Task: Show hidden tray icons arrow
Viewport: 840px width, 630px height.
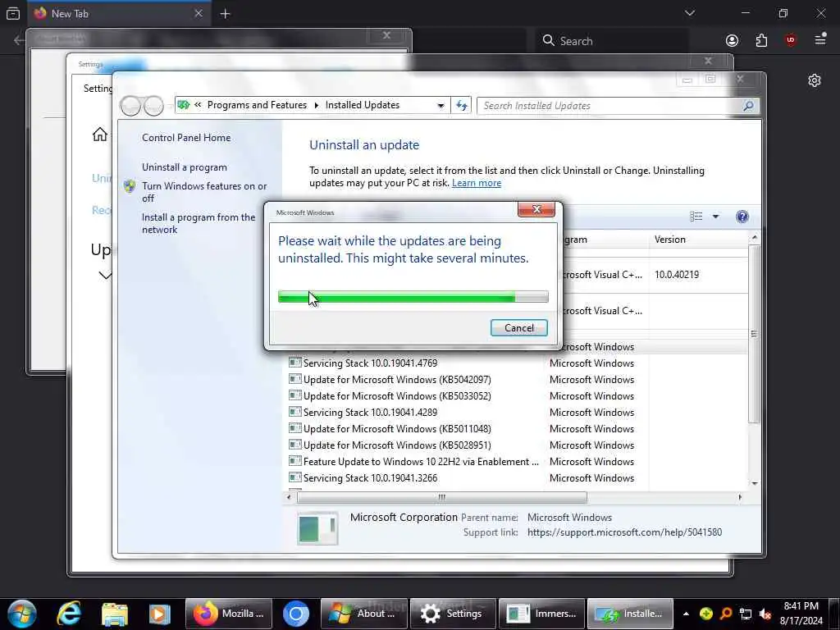Action: click(x=686, y=614)
